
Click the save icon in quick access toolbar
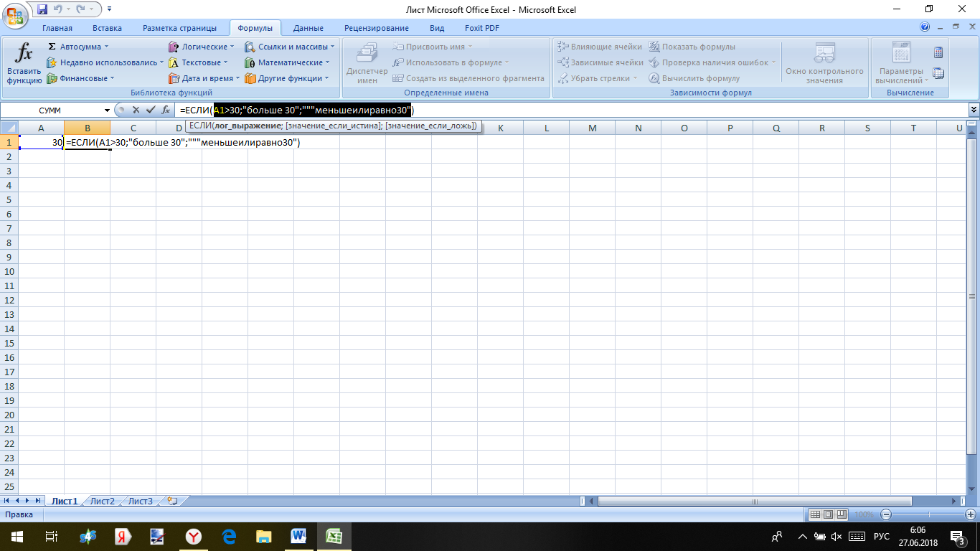[x=42, y=9]
